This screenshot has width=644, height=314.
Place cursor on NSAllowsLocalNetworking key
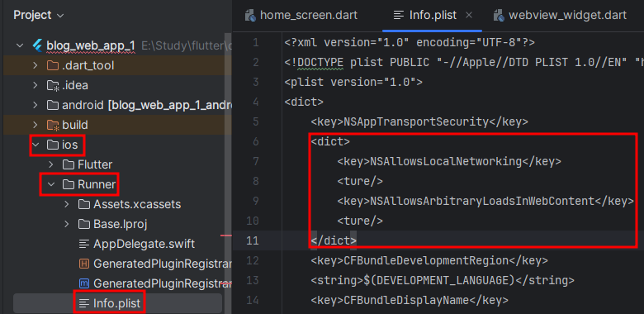coord(446,161)
